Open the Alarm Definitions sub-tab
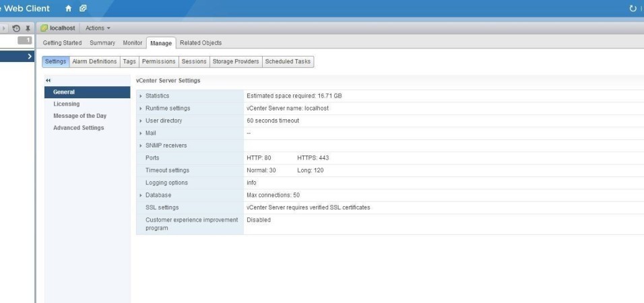The image size is (644, 303). [x=94, y=61]
